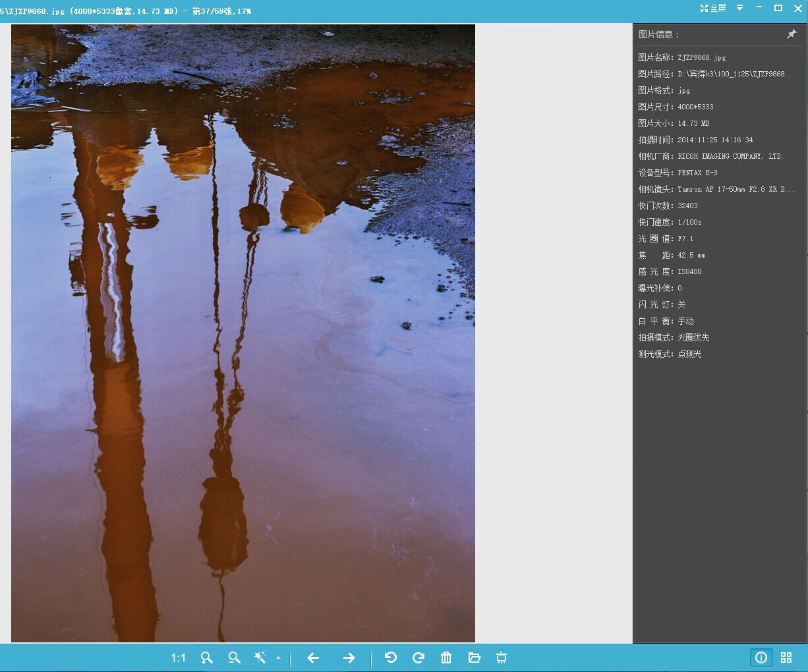The image size is (808, 672).
Task: Apply magic wand auto-enhance
Action: click(260, 658)
